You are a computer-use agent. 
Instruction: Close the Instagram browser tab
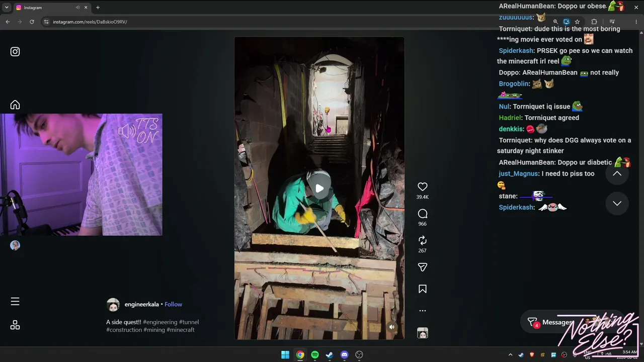(86, 8)
